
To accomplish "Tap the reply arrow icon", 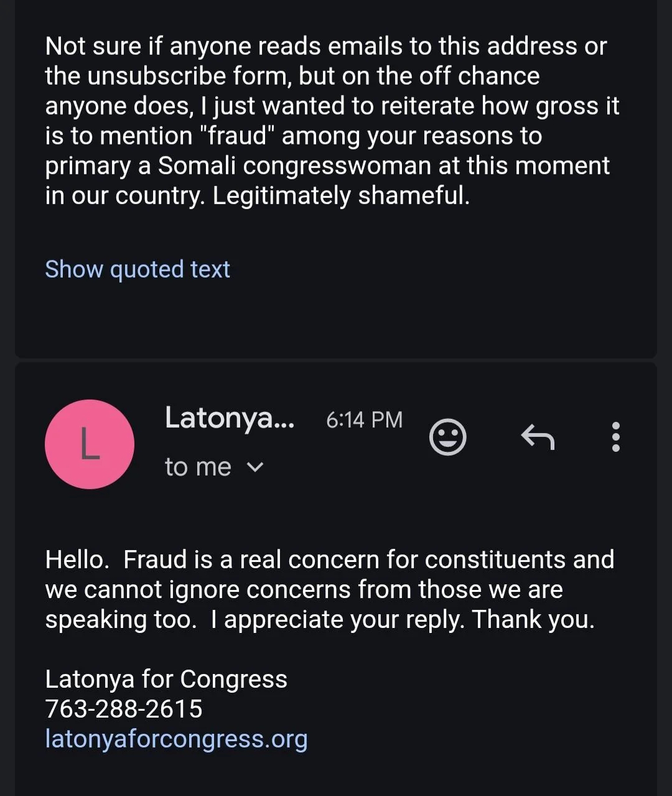I will [538, 437].
